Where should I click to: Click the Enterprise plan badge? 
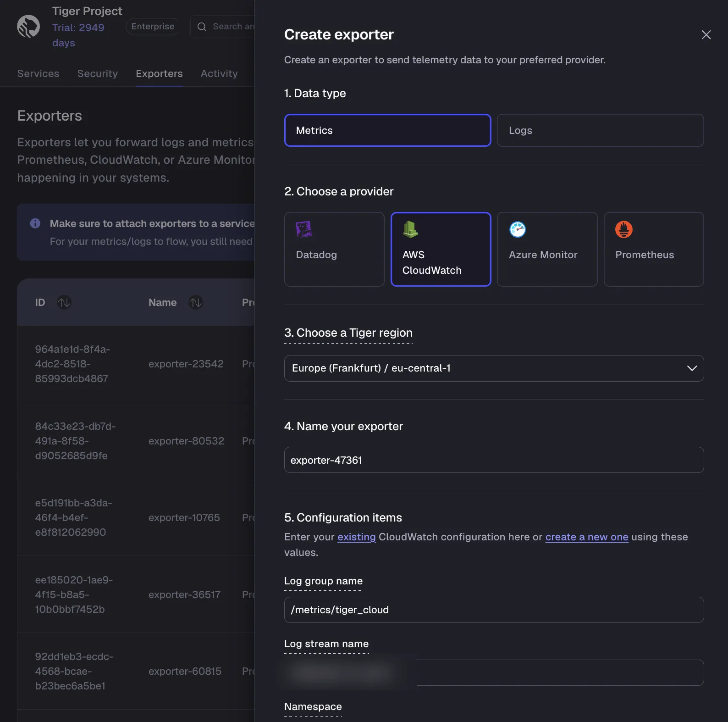153,27
